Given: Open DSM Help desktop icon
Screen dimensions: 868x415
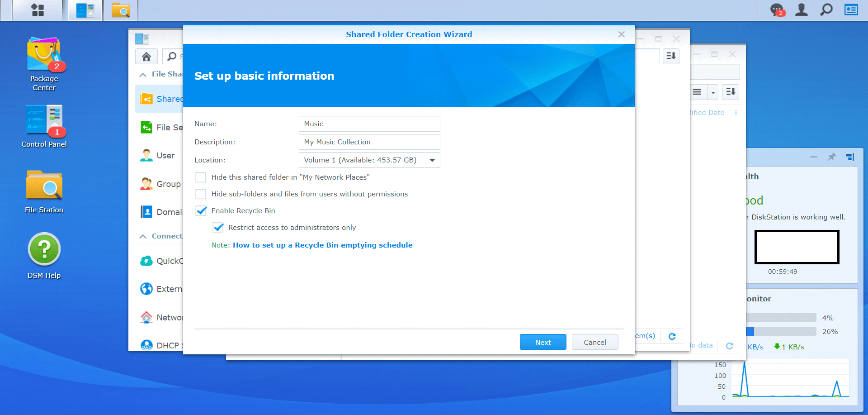Looking at the screenshot, I should click(x=44, y=256).
